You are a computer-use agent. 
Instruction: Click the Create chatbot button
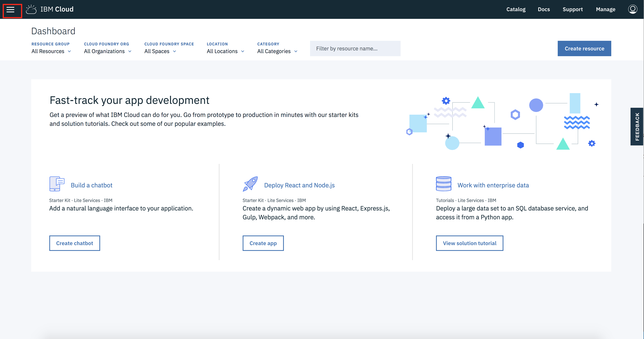pos(75,243)
